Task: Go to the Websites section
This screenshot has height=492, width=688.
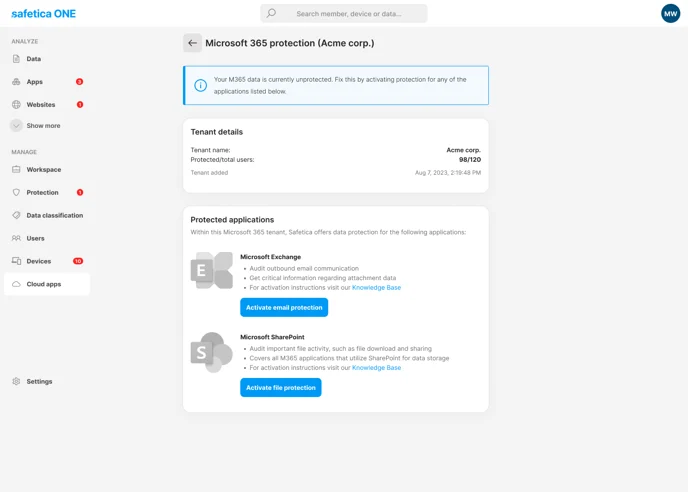Action: tap(41, 104)
